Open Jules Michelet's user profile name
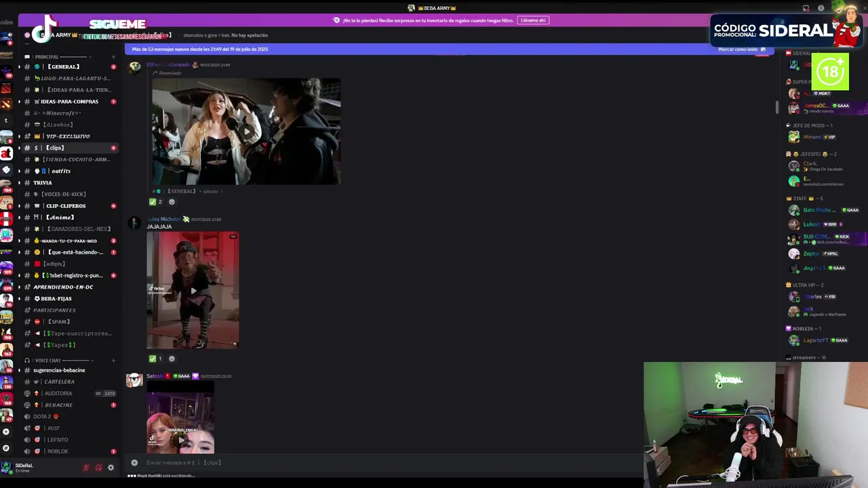 tap(163, 219)
